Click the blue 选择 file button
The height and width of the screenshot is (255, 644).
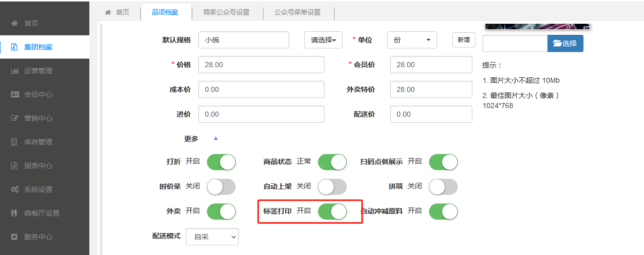pos(565,43)
